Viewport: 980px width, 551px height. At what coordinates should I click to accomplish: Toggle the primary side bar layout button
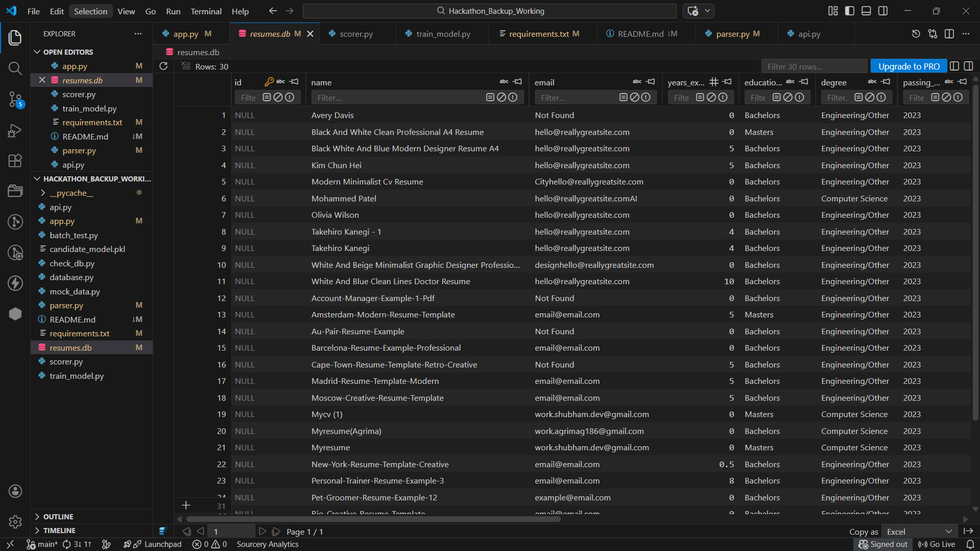[850, 11]
